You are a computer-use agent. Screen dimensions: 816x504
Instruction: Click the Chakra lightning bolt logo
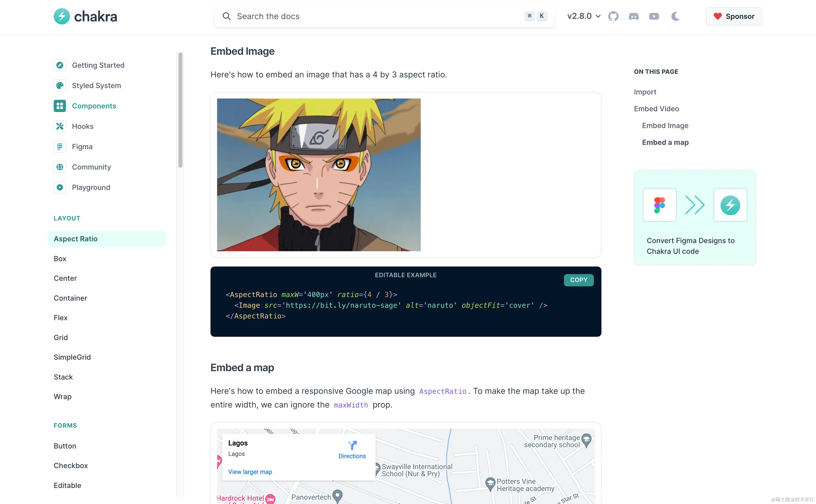62,16
